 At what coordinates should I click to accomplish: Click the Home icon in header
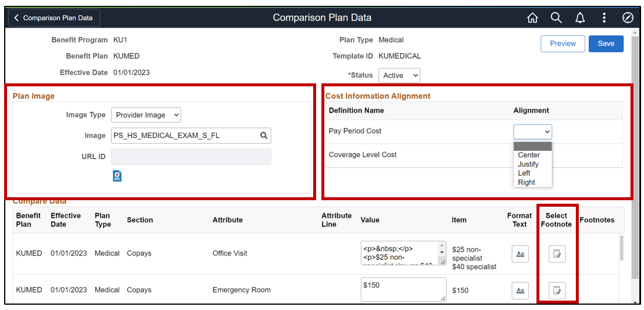[532, 18]
